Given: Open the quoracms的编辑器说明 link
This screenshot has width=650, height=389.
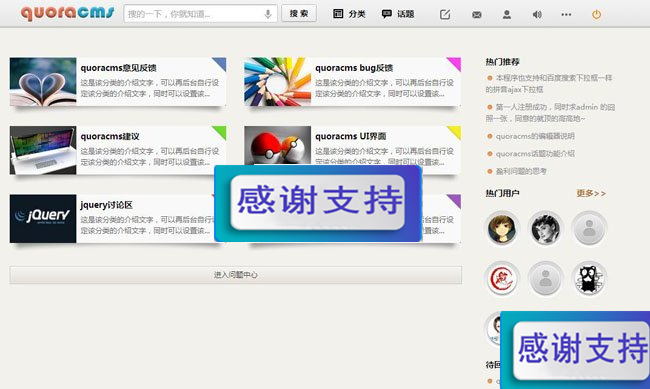Looking at the screenshot, I should coord(535,136).
